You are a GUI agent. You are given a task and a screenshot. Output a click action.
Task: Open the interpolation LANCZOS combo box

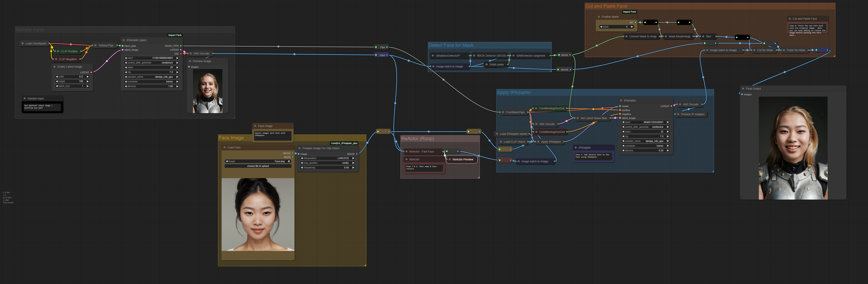tap(328, 158)
